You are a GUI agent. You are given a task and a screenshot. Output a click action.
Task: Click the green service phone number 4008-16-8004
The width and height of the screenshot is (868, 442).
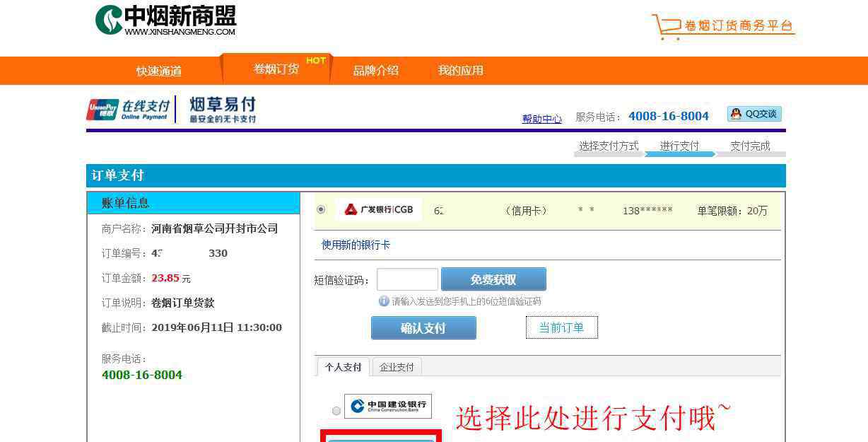(x=142, y=375)
